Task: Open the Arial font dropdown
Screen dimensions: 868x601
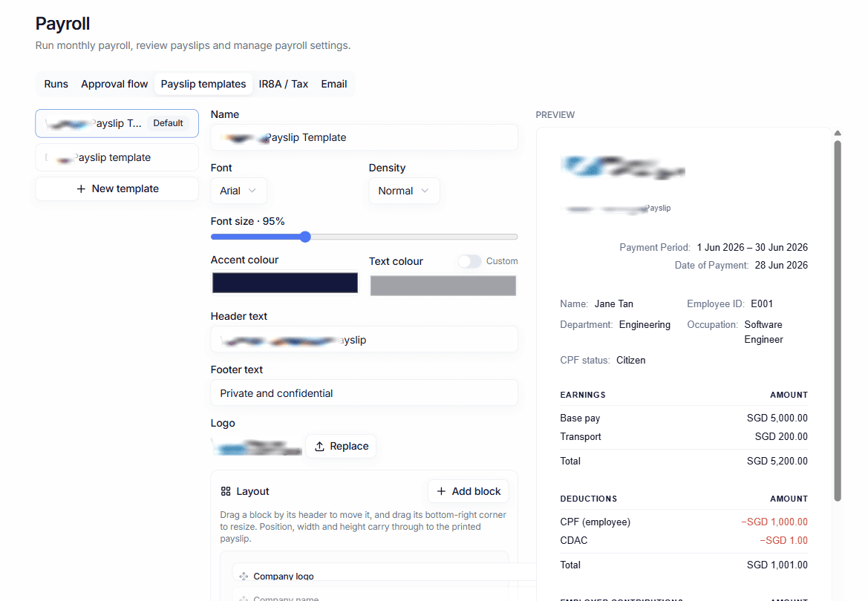Action: coord(238,191)
